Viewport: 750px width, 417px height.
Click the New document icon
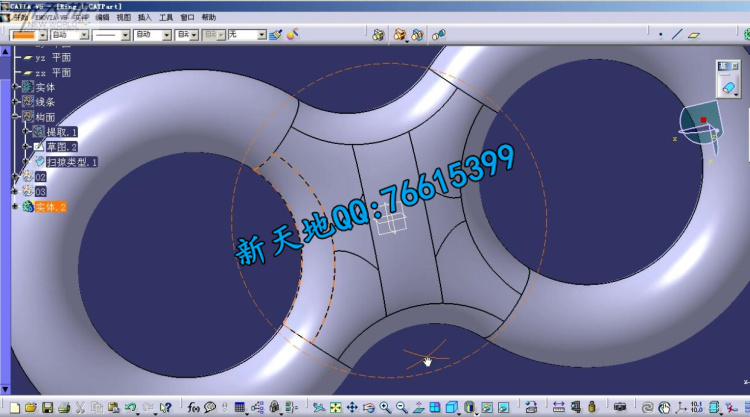click(x=14, y=407)
